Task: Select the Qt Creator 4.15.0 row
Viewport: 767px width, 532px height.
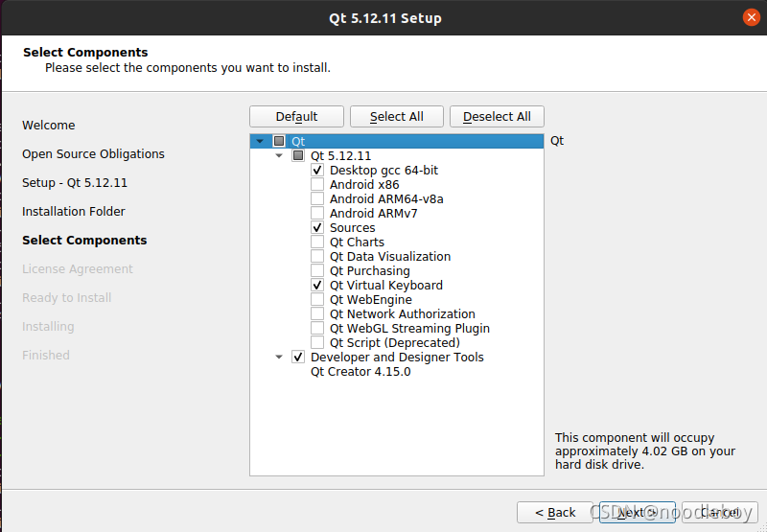Action: pos(360,372)
